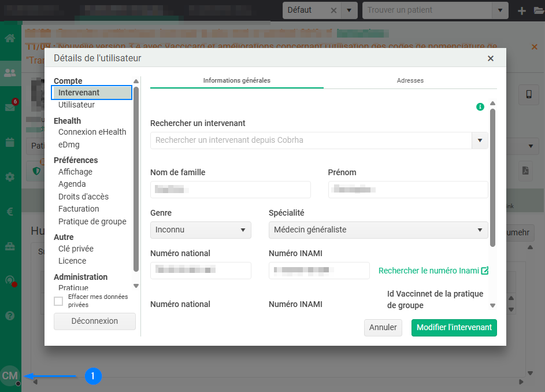Open the patients icon in sidebar
The width and height of the screenshot is (545, 392).
pos(10,73)
